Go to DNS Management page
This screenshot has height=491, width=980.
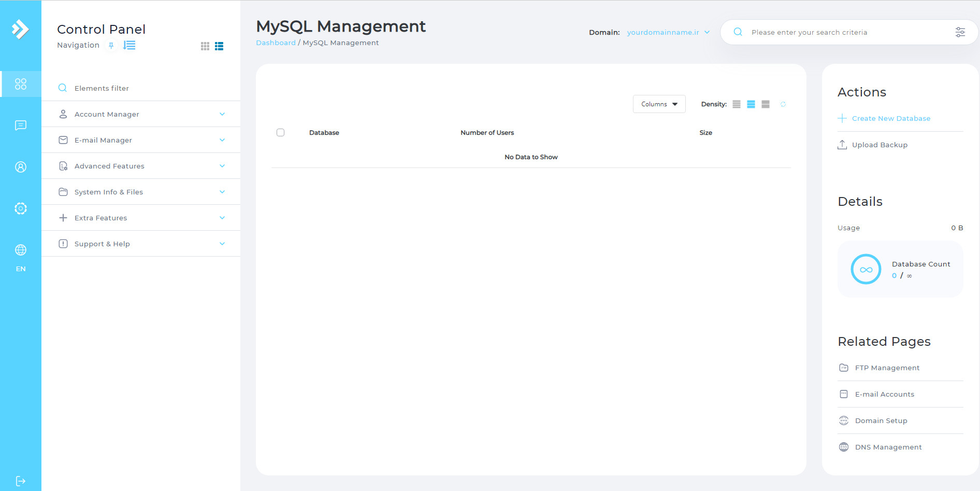coord(888,447)
